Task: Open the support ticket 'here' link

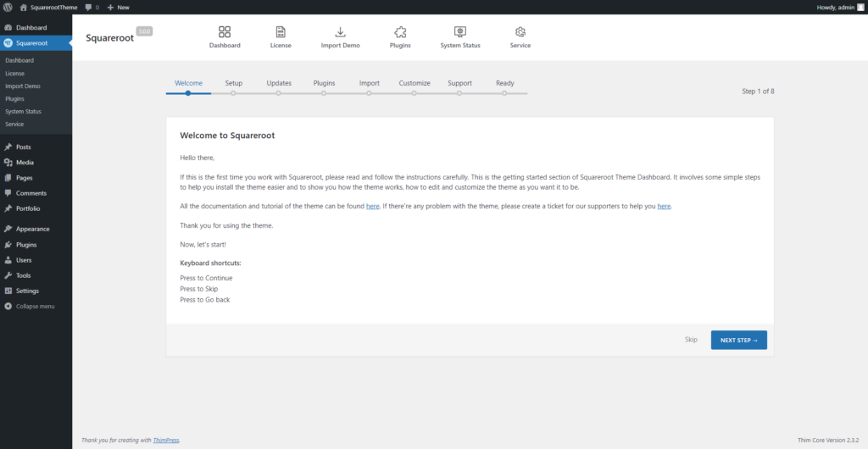Action: point(664,206)
